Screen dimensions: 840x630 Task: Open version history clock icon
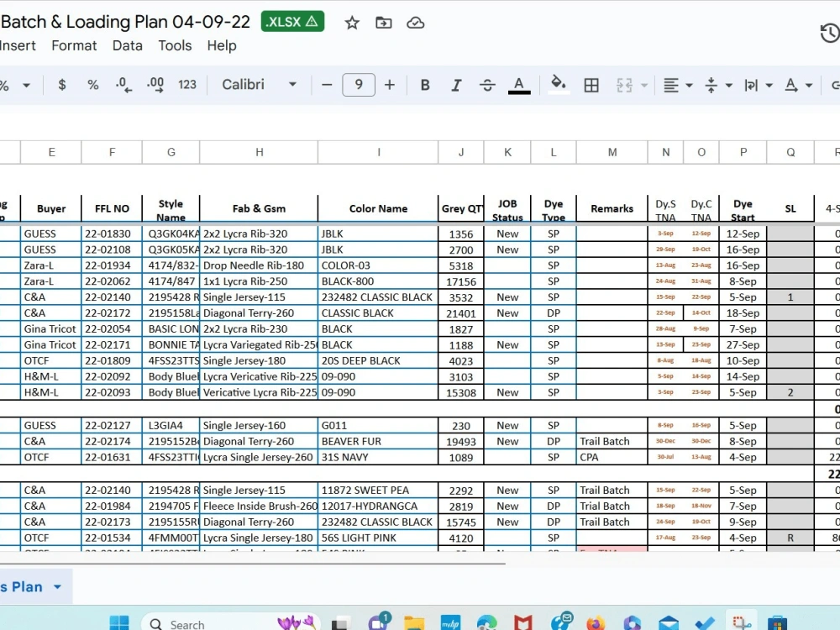[x=829, y=34]
